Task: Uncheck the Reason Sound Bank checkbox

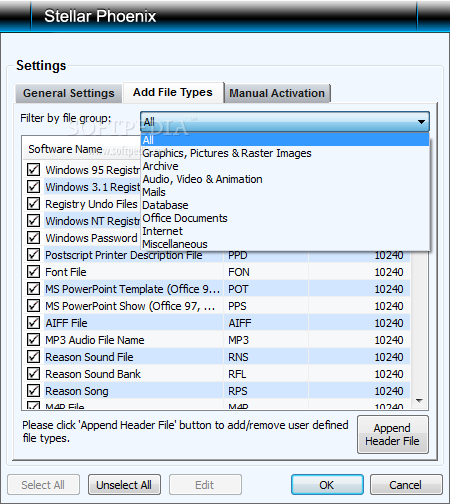Action: point(33,374)
